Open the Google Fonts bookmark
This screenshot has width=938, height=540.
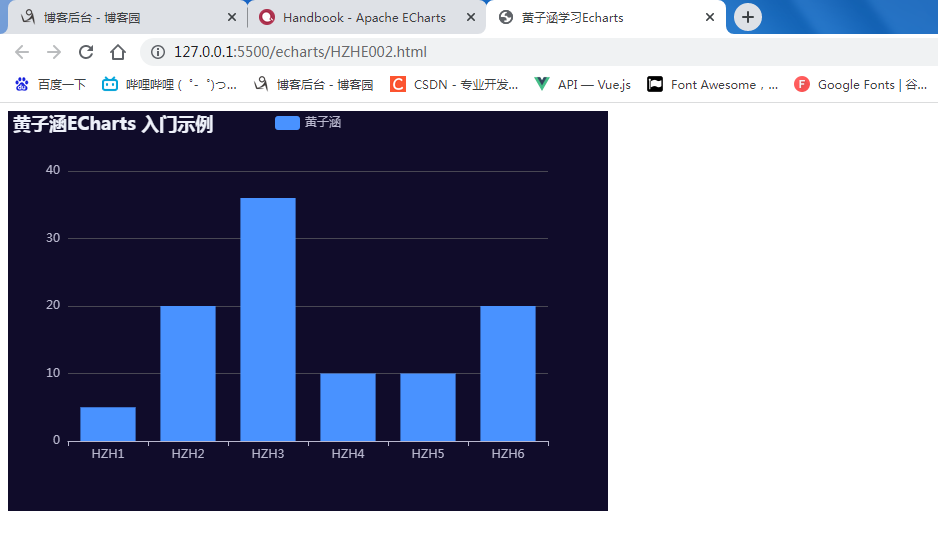(x=860, y=85)
